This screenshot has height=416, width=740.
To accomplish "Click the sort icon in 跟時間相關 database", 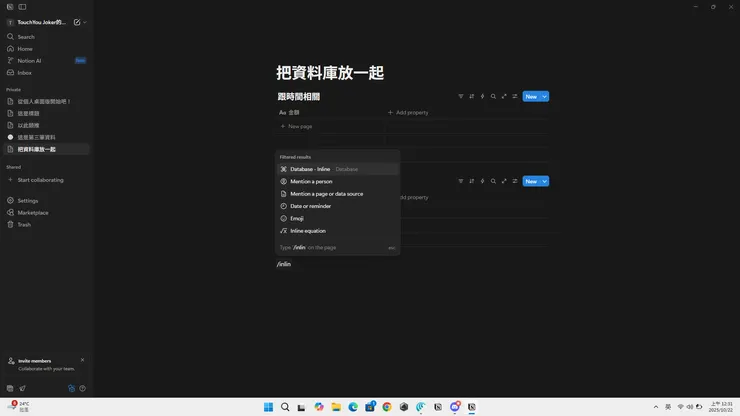I will (x=471, y=96).
